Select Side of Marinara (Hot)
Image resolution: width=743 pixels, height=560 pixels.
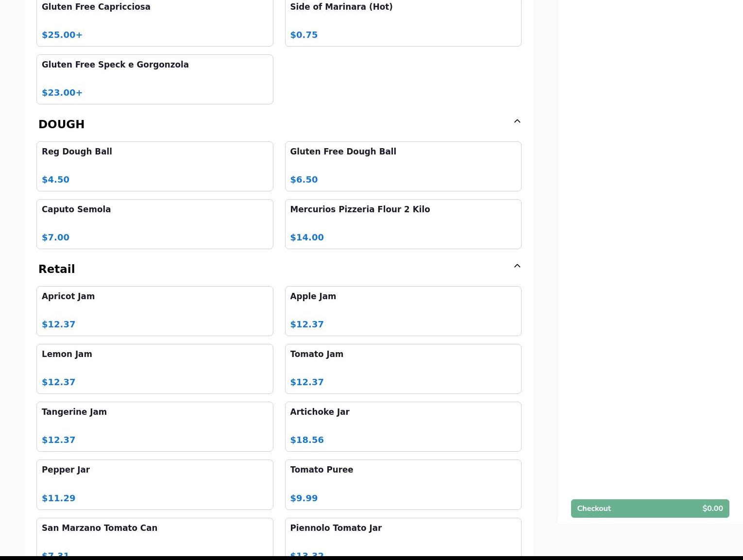(403, 22)
